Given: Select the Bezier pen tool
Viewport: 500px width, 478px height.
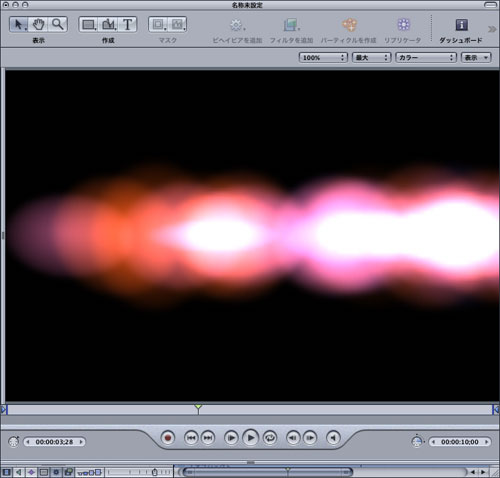Looking at the screenshot, I should 108,24.
